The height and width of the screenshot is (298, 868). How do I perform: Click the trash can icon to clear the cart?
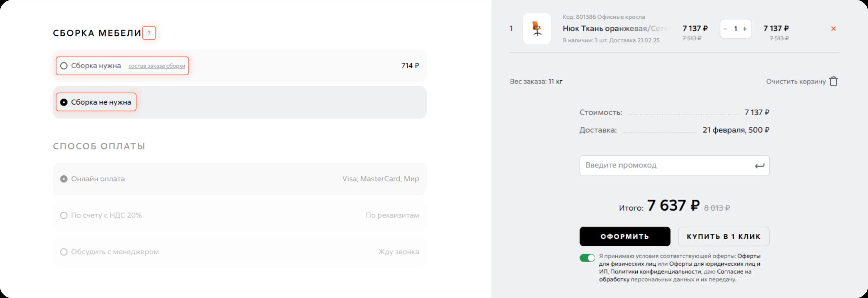coord(833,82)
